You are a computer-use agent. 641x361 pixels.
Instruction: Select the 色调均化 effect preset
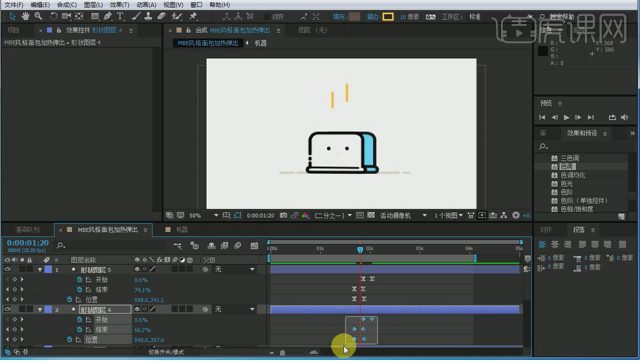573,175
